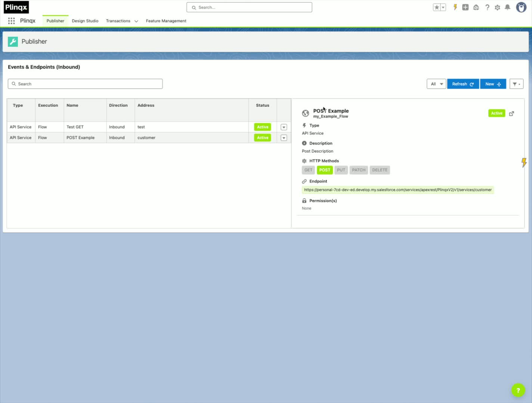Click Active status badge for Test GET
This screenshot has height=403, width=532.
263,127
